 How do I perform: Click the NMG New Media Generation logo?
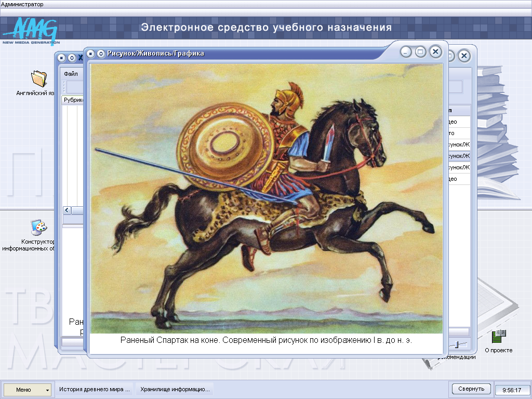(31, 30)
